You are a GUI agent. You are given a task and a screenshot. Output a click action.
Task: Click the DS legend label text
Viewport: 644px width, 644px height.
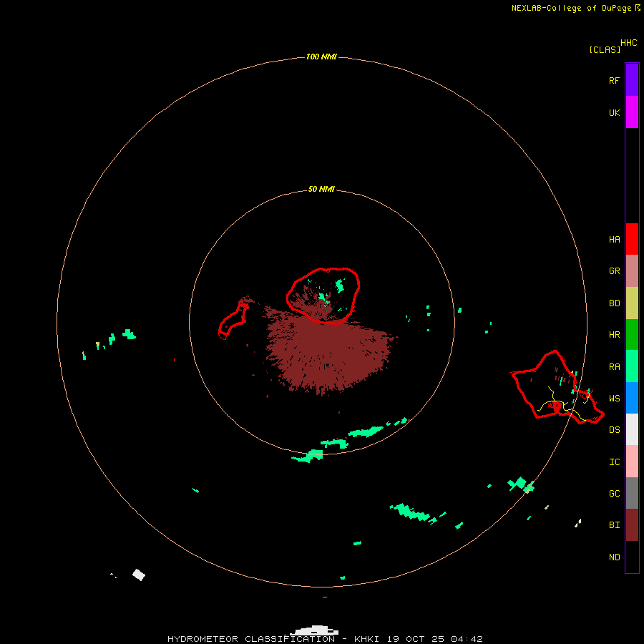pos(614,430)
